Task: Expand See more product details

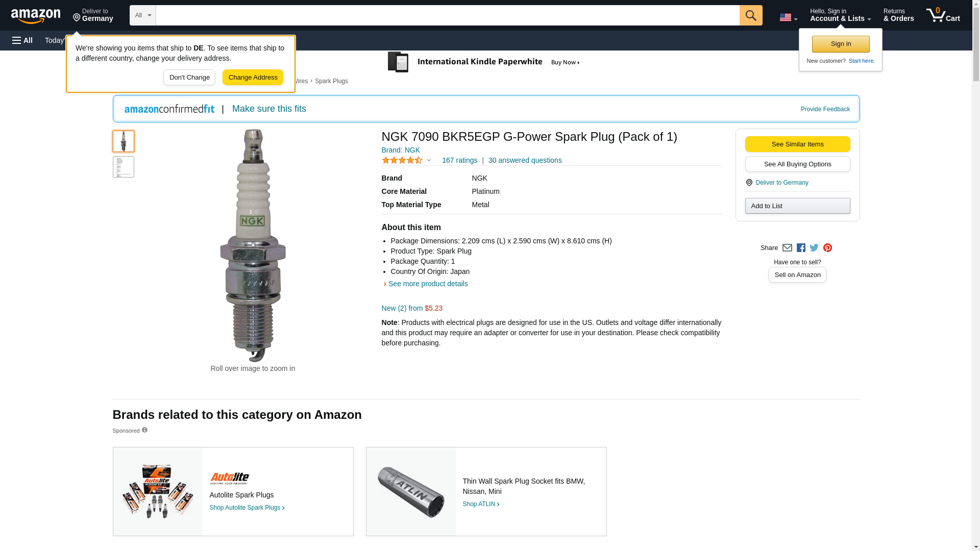Action: pyautogui.click(x=427, y=284)
